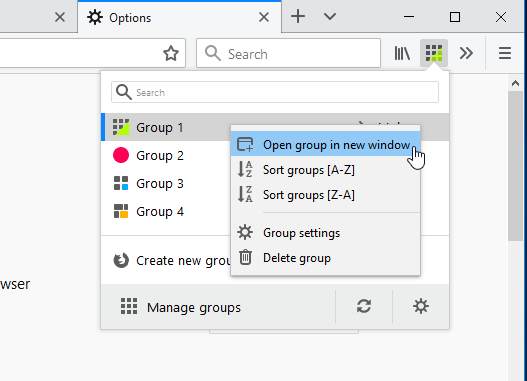Click the popup group Search field

(275, 92)
